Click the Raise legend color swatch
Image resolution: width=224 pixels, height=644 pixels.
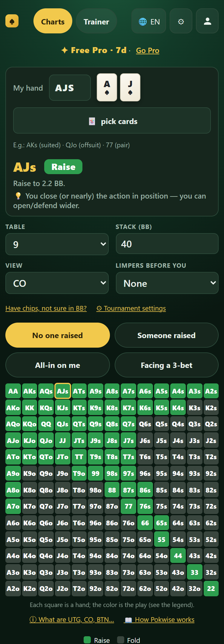click(x=87, y=640)
